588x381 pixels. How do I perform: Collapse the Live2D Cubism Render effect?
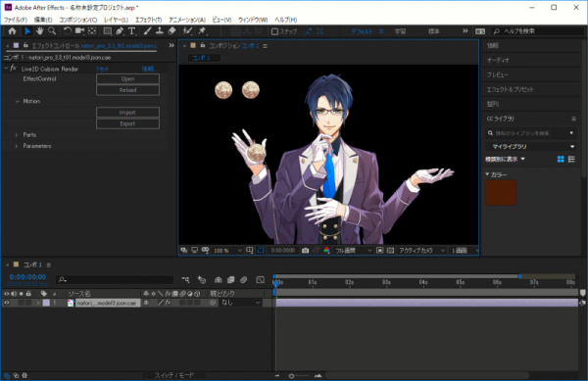pos(6,69)
